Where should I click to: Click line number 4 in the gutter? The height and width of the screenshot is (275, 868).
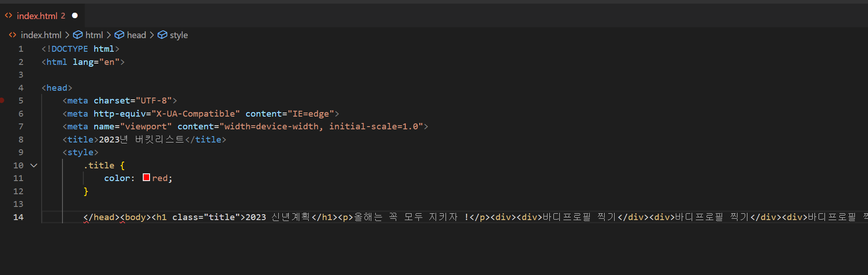click(x=21, y=88)
